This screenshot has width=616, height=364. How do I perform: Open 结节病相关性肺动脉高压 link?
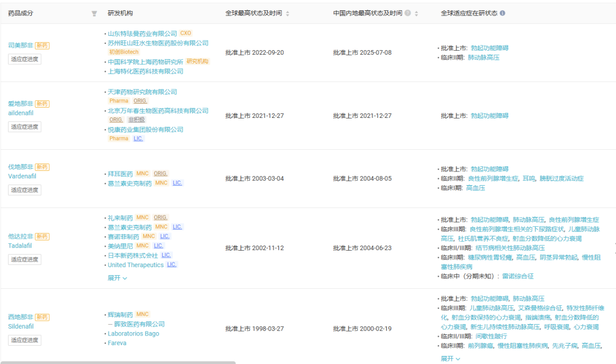coord(510,248)
